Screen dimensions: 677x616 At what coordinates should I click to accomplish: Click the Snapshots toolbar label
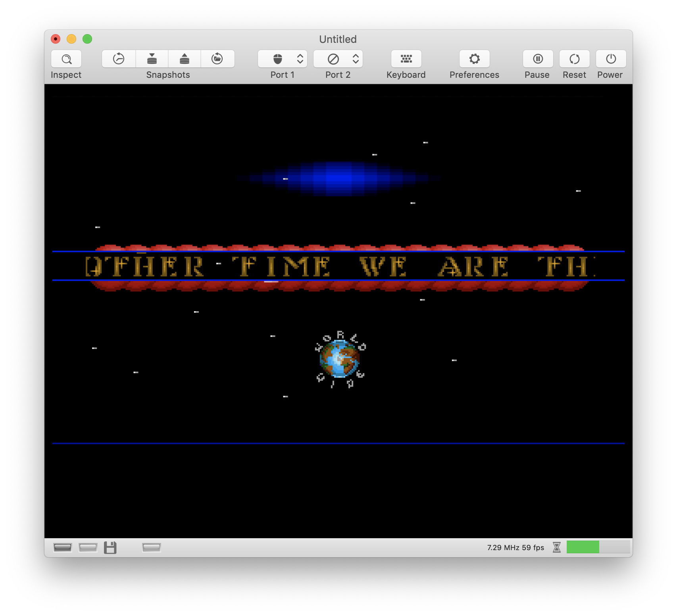[168, 75]
